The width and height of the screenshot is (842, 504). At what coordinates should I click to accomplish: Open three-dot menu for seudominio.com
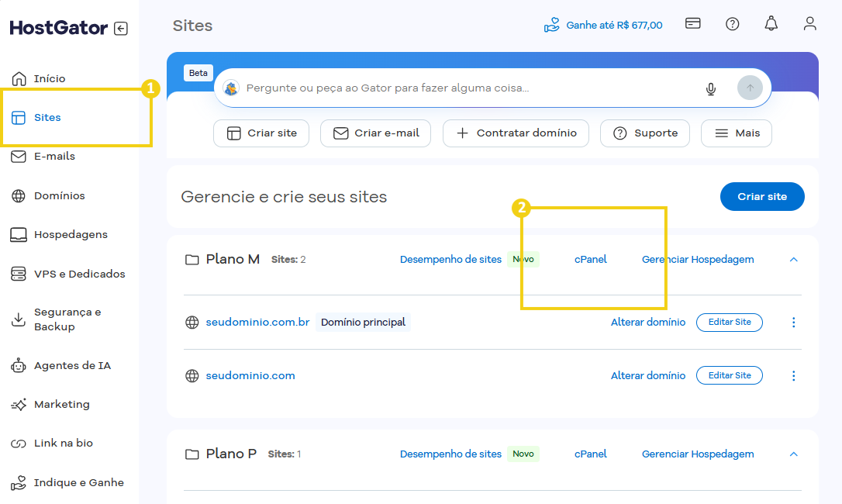(794, 375)
